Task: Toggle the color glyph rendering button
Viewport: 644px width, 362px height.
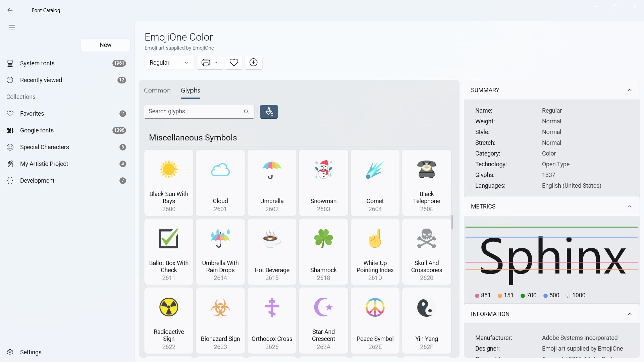Action: [x=269, y=112]
